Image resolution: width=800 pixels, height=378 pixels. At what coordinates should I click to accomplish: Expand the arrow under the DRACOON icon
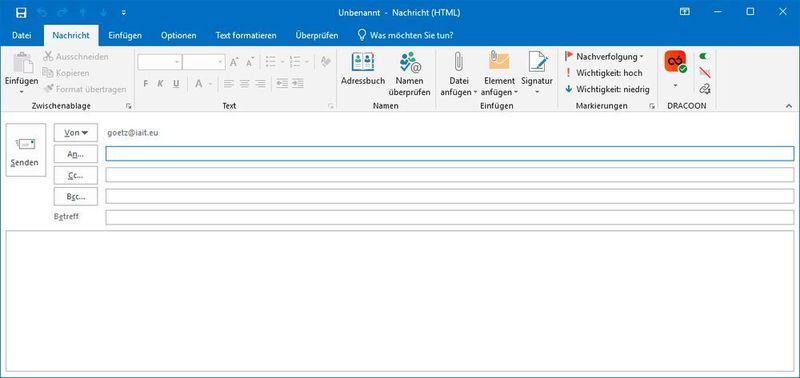675,86
